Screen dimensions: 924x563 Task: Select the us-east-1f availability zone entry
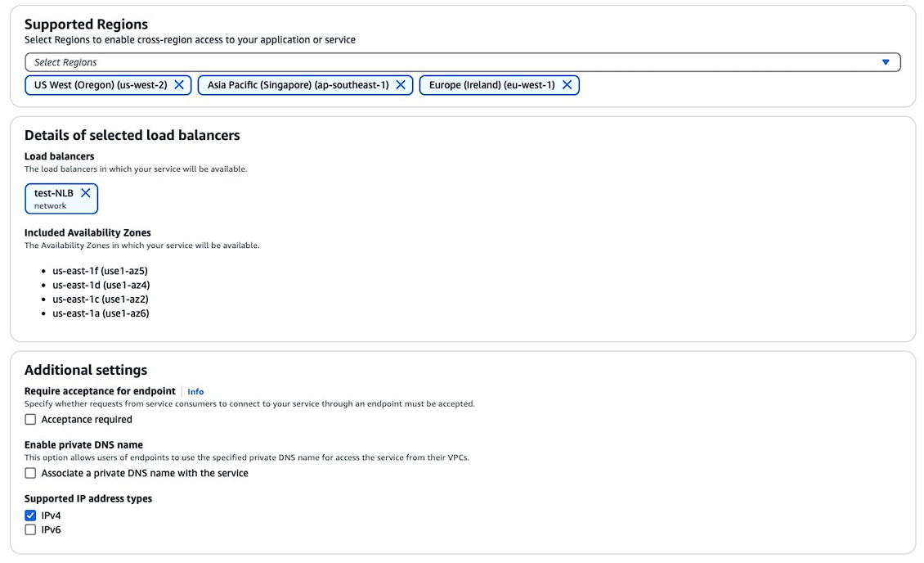pos(99,270)
